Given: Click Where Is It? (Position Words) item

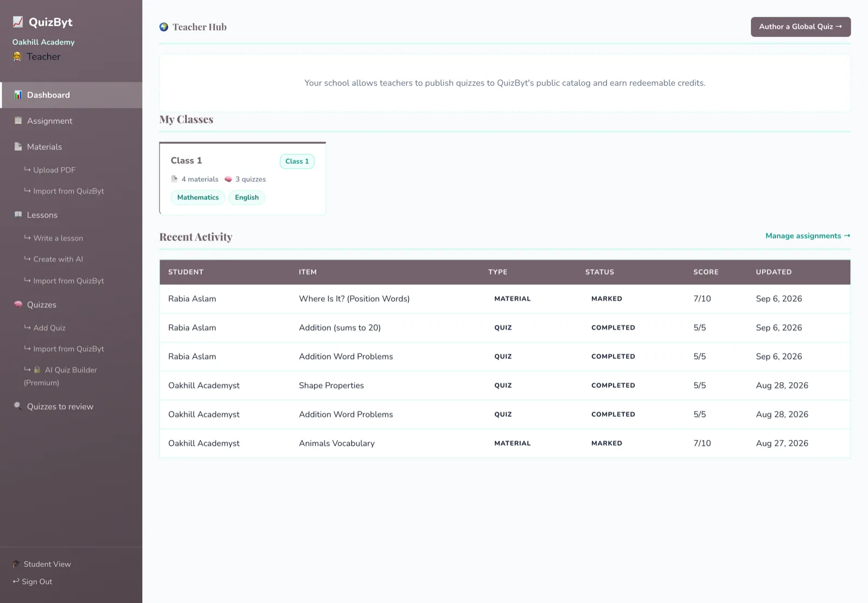Looking at the screenshot, I should (x=354, y=299).
